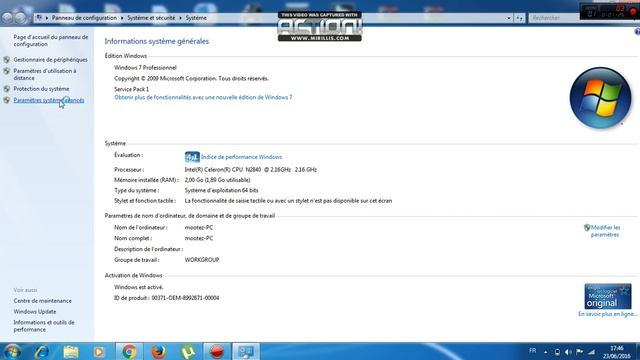Click shield icon next to Modifier les paramètres

click(x=587, y=227)
